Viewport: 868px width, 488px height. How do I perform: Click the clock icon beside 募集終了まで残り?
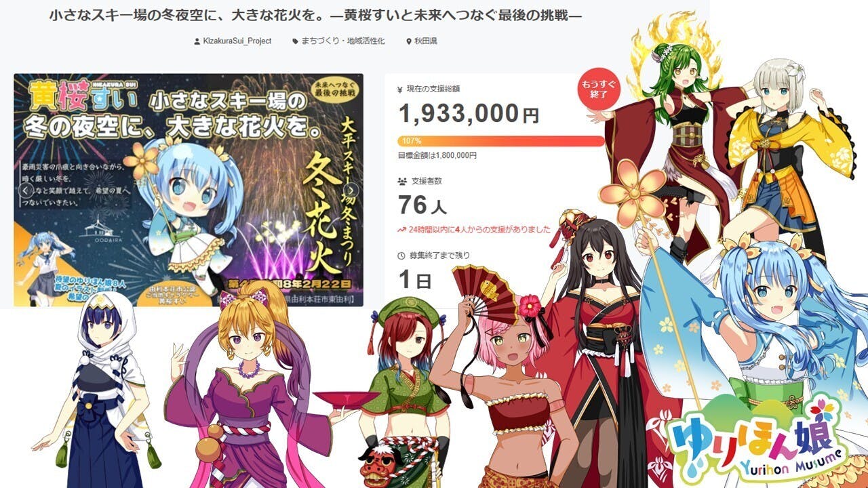(401, 256)
